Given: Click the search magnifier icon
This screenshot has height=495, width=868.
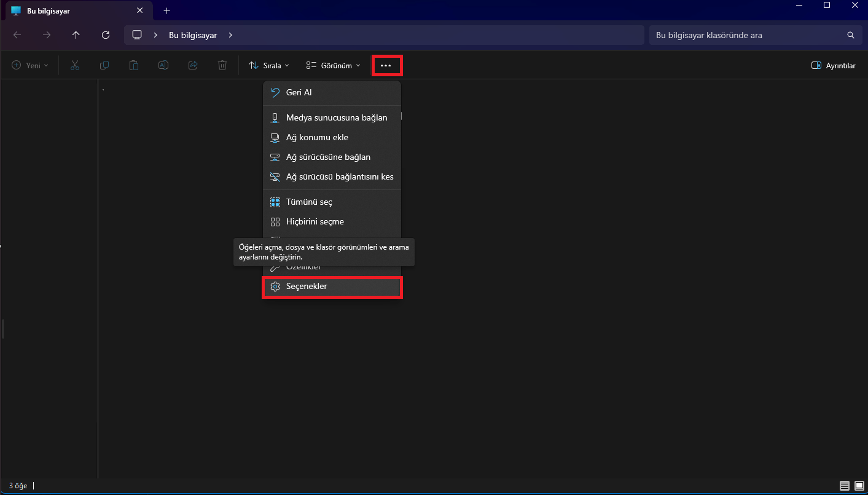Looking at the screenshot, I should (851, 35).
